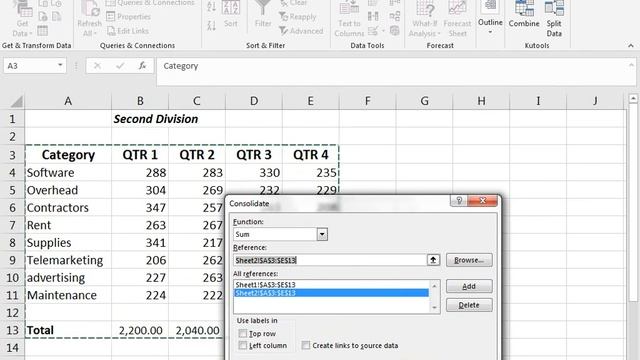Click the Browse... button
The height and width of the screenshot is (360, 640).
(469, 260)
